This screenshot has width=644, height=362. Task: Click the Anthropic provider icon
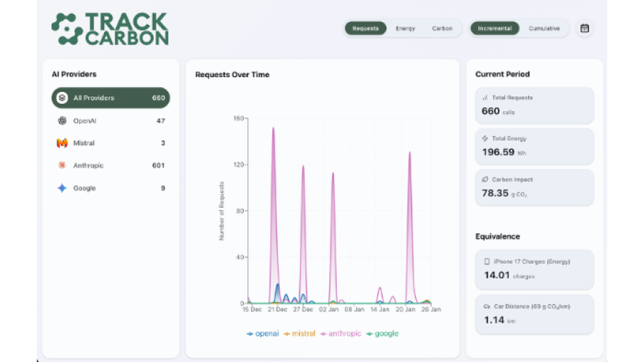click(x=62, y=166)
